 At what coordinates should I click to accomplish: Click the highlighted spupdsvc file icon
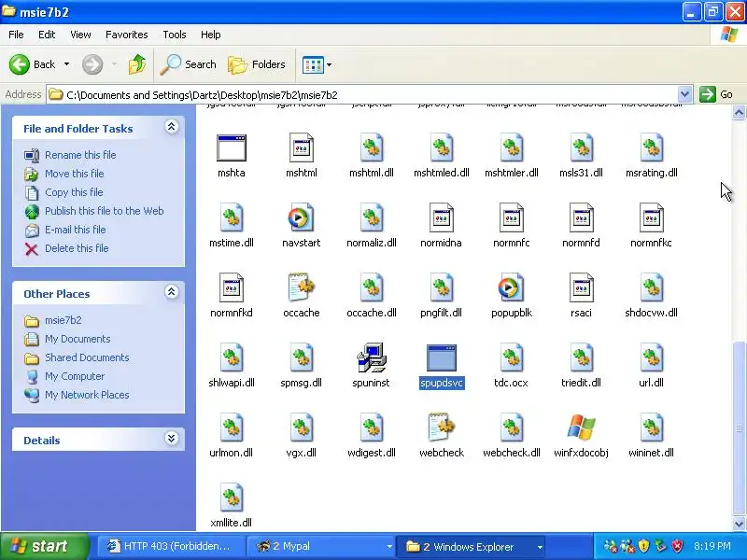click(442, 358)
